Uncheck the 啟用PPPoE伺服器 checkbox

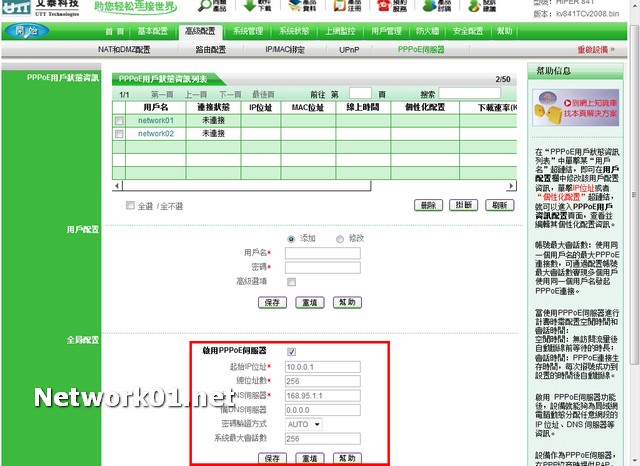tap(291, 351)
